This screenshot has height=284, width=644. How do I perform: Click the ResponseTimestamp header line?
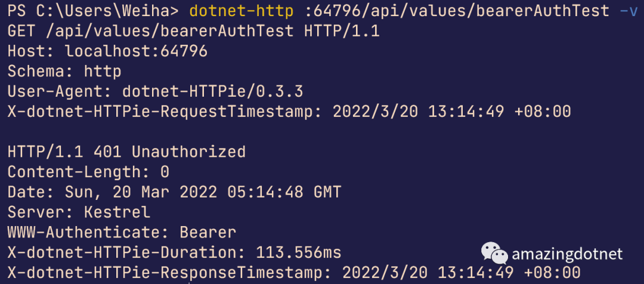coord(294,273)
